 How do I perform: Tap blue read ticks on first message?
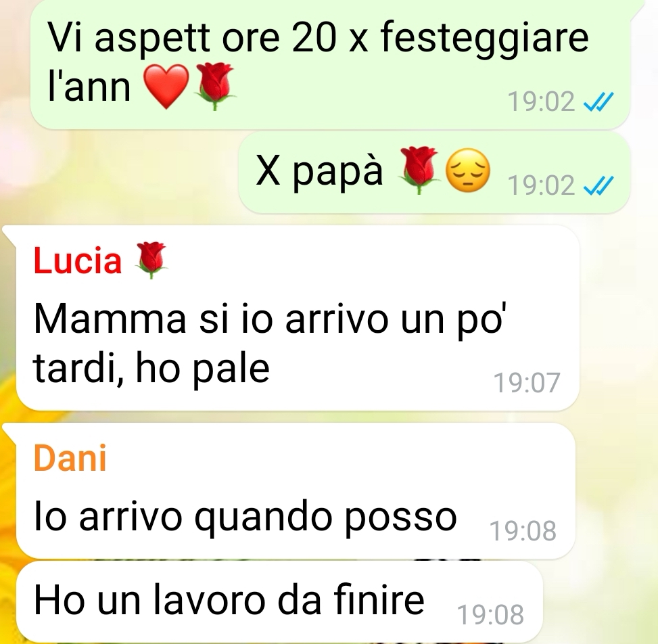[x=599, y=102]
